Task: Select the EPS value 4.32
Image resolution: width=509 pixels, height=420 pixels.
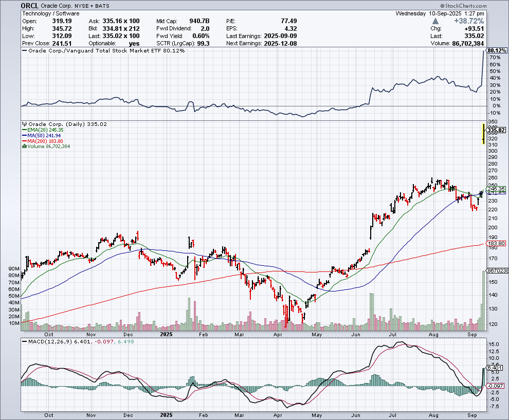Action: click(x=290, y=29)
